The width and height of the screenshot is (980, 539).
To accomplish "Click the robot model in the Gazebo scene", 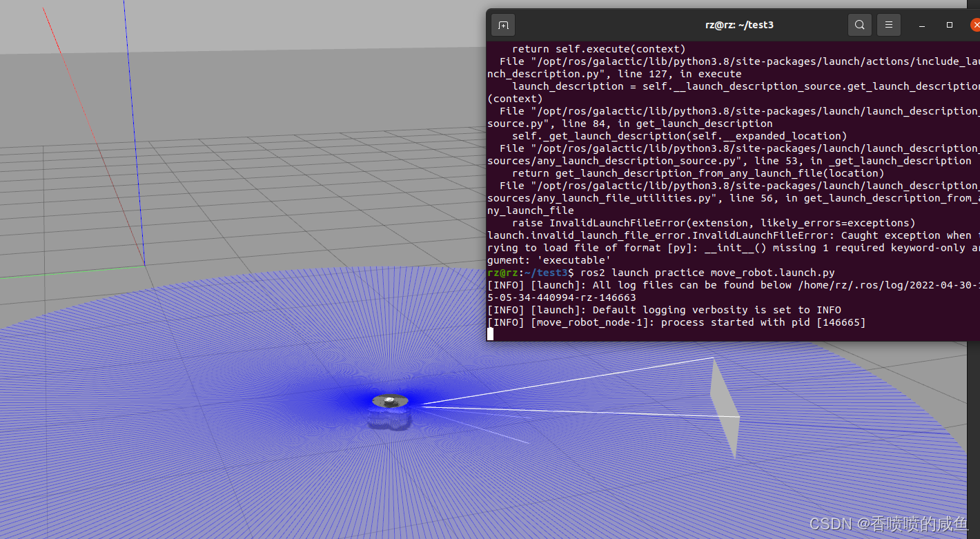I will pos(390,401).
